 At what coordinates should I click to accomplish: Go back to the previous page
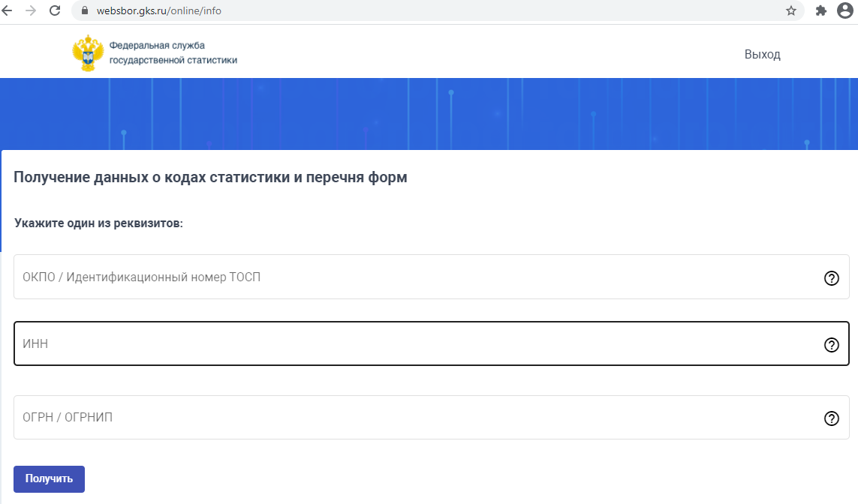point(7,10)
